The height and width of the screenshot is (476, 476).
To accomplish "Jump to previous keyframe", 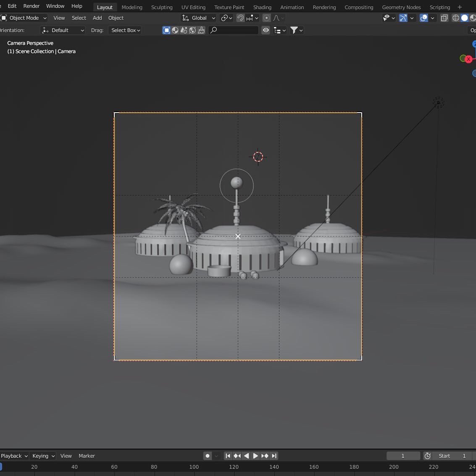I will point(237,456).
